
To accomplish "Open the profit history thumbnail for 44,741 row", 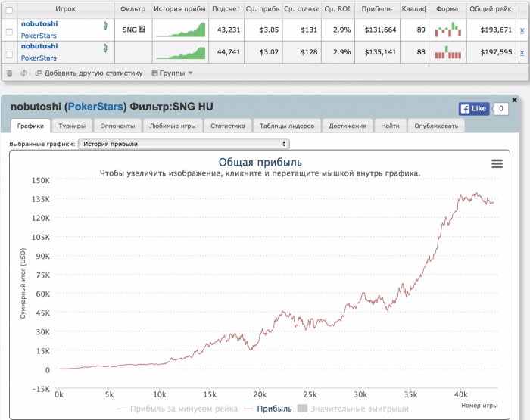I will coord(181,52).
